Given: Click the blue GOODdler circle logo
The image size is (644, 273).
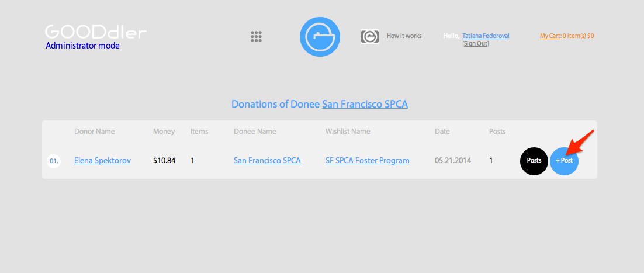Looking at the screenshot, I should 320,37.
